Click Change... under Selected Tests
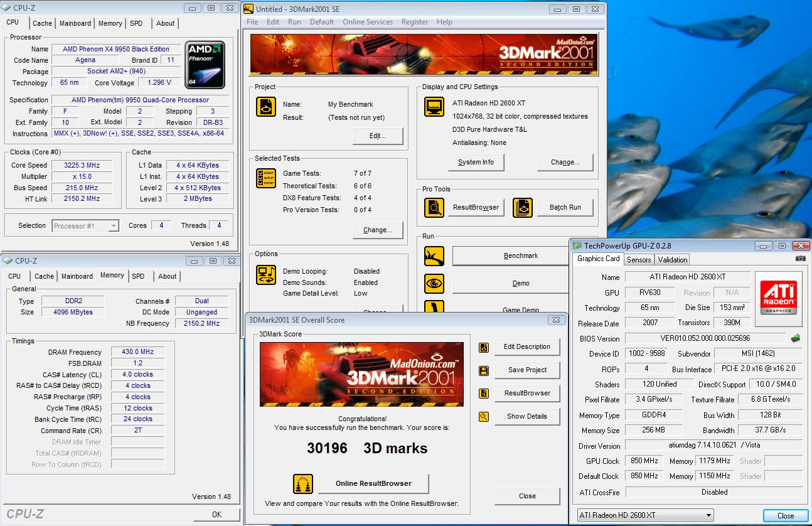The height and width of the screenshot is (526, 812). click(378, 230)
